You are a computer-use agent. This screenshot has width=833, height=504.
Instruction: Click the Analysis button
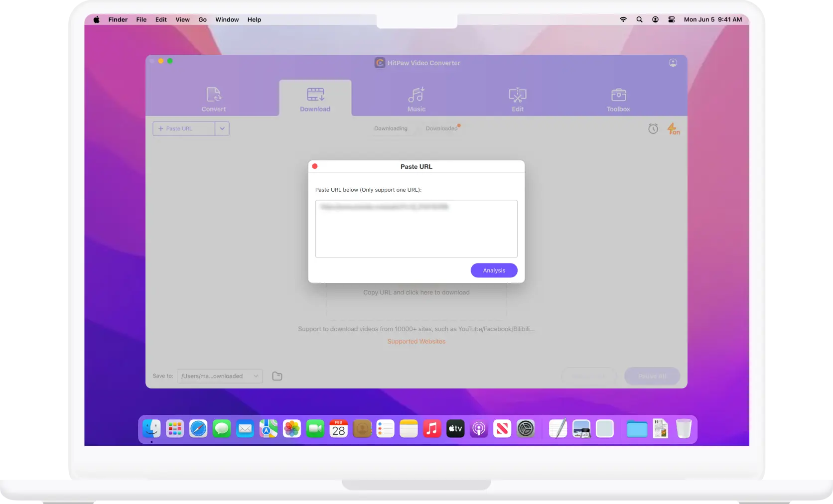[494, 270]
